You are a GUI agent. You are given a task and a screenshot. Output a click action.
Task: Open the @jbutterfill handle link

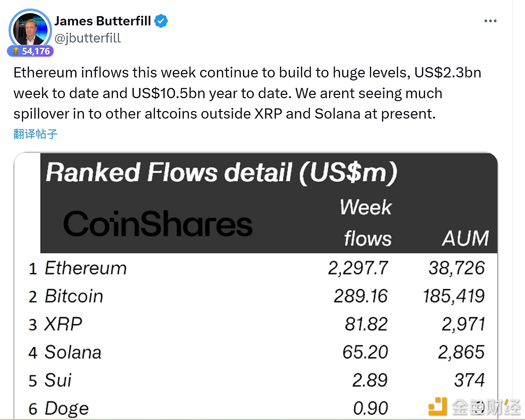coord(88,38)
